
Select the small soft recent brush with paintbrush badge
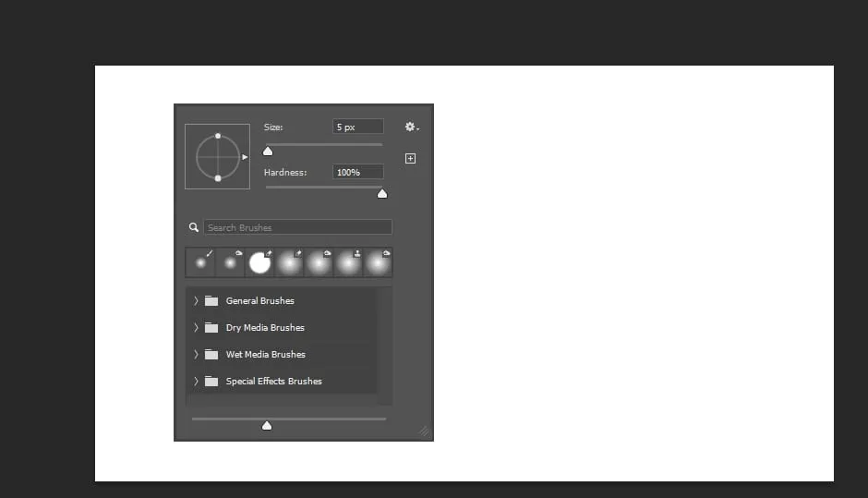click(200, 262)
